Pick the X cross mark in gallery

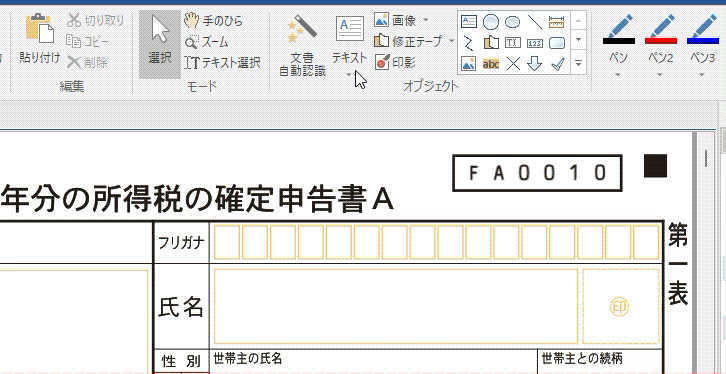tap(513, 64)
